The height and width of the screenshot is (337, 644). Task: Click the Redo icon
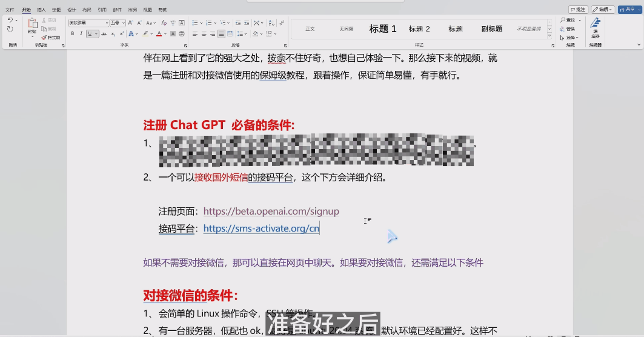click(x=10, y=29)
